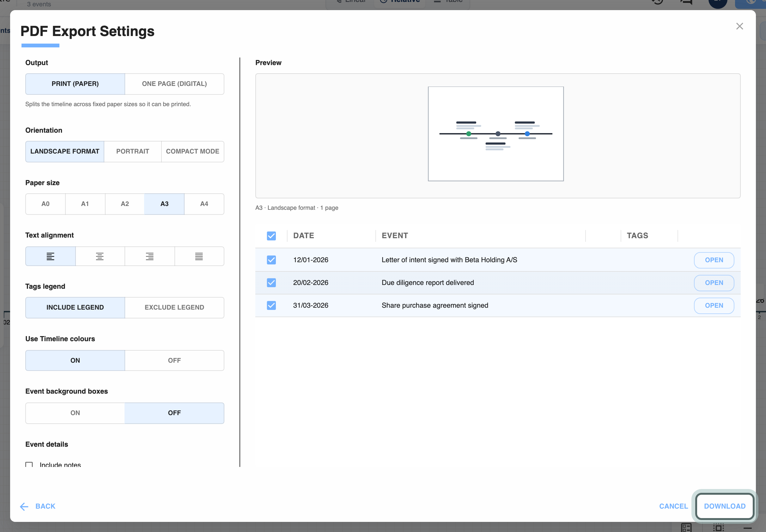Turn Event background boxes ON

pos(75,413)
